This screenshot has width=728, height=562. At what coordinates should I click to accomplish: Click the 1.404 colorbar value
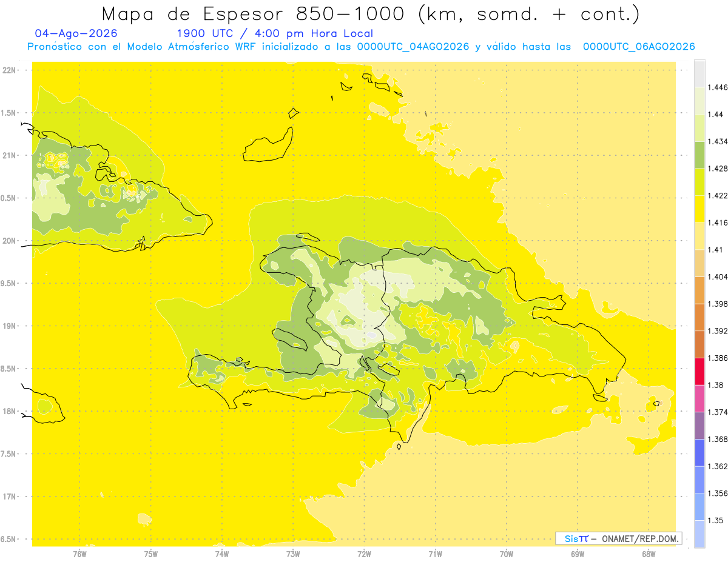tap(718, 276)
